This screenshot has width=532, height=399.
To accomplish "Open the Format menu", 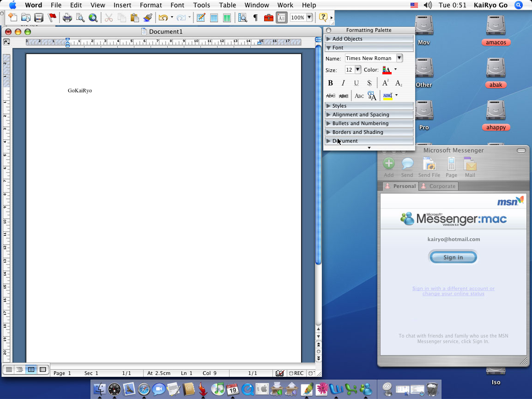I will [151, 5].
